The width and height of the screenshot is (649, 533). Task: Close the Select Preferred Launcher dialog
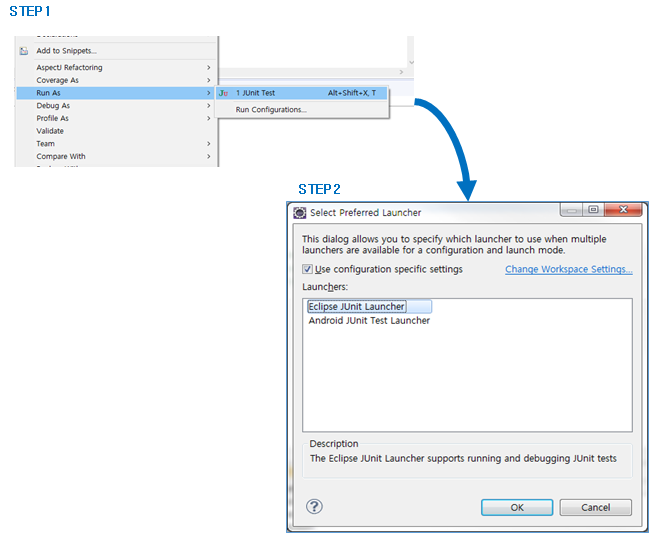pos(623,210)
